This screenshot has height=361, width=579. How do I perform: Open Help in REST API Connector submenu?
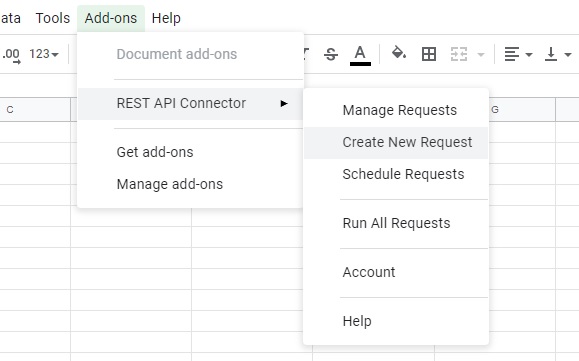396,321
